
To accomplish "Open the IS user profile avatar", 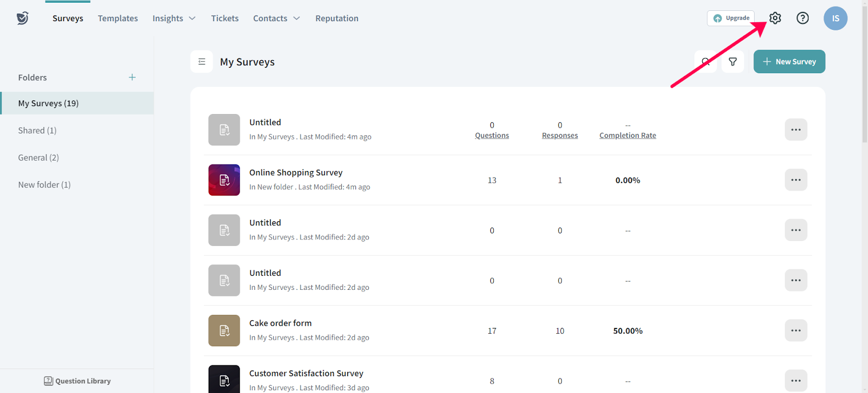I will 835,18.
